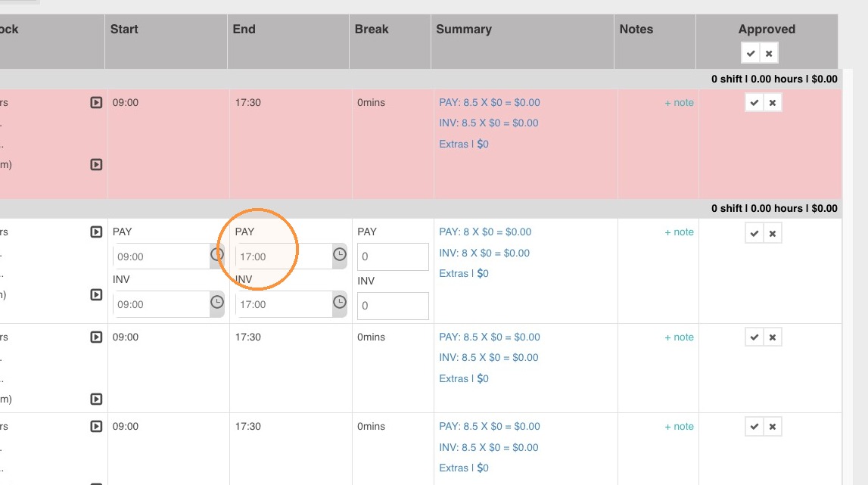Open PAY: 8 X $0 summary link
The height and width of the screenshot is (485, 868).
tap(485, 232)
